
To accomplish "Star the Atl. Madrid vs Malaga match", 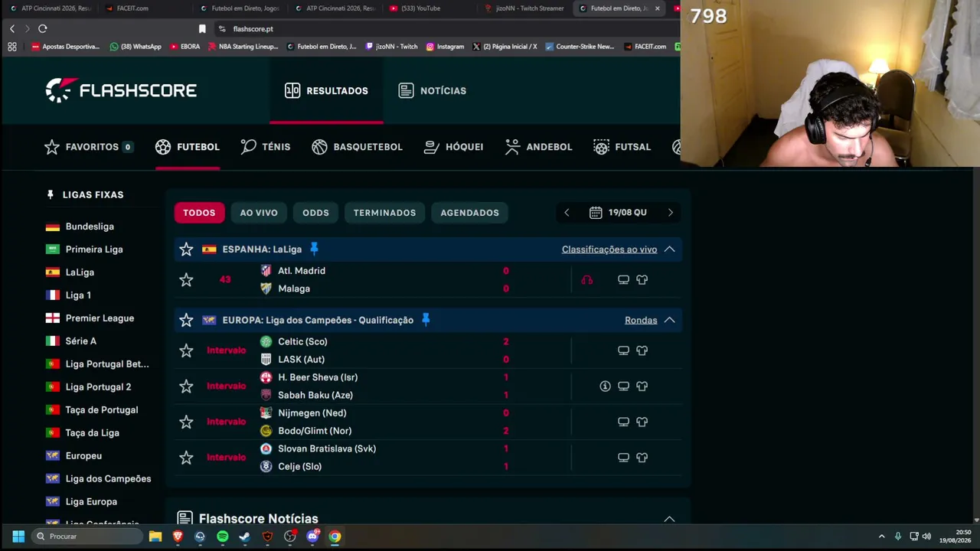I will [186, 280].
